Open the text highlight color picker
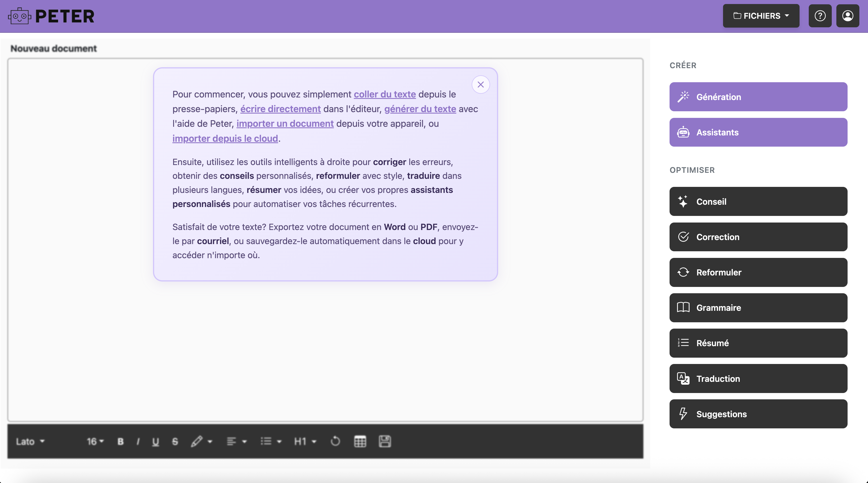Viewport: 868px width, 483px height. coord(201,442)
